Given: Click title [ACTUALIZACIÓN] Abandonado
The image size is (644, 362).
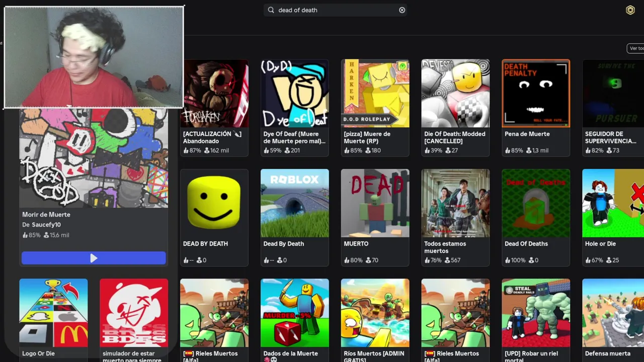Looking at the screenshot, I should coord(212,137).
